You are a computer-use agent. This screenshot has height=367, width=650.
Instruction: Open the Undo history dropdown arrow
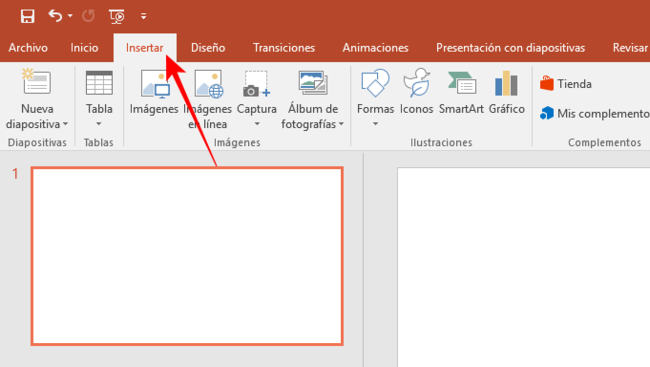[70, 16]
